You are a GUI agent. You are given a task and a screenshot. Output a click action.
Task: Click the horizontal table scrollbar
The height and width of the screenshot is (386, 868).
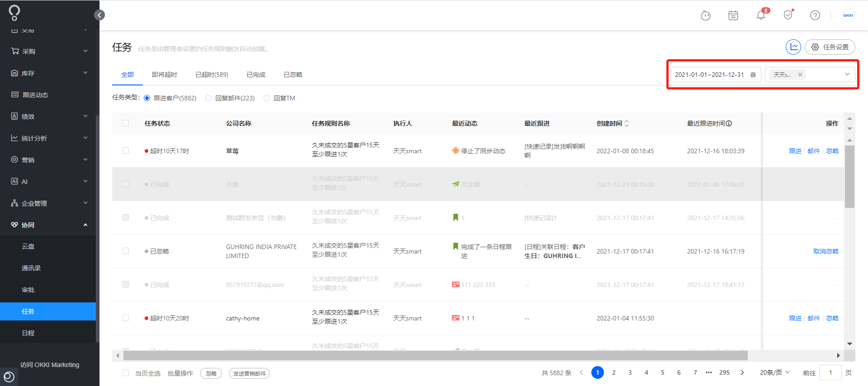(435, 356)
